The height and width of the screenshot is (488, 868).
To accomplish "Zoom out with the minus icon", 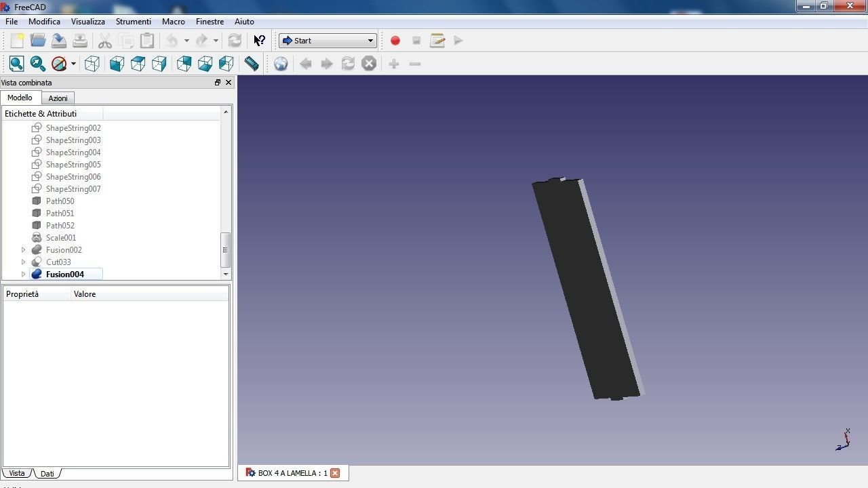I will [415, 64].
